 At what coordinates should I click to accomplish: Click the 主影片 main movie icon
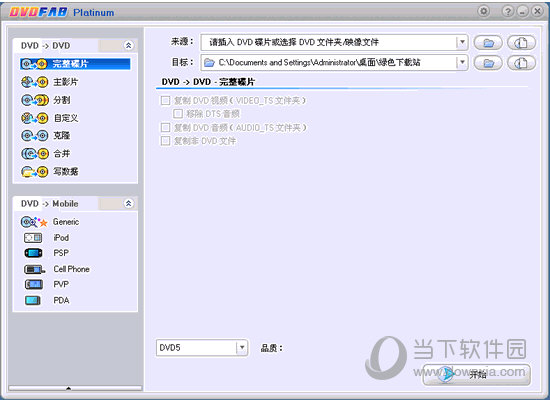tap(34, 82)
